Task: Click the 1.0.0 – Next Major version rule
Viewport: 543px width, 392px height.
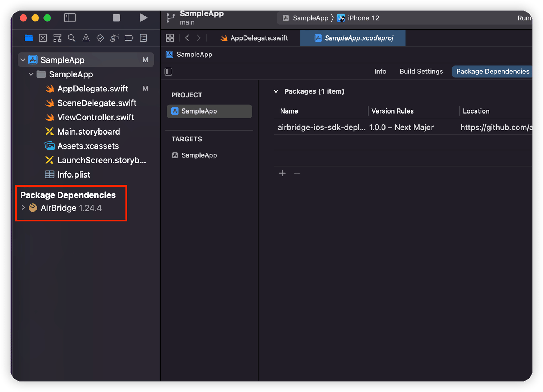Action: 401,128
